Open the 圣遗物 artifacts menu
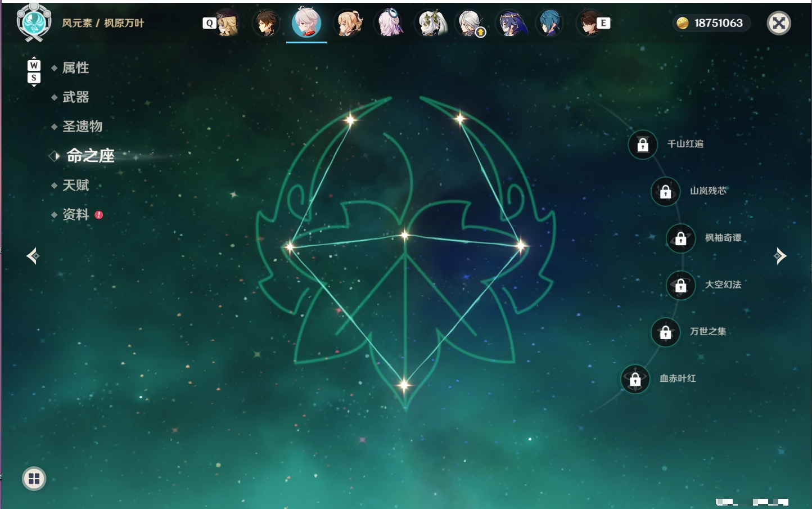The image size is (812, 509). point(82,127)
